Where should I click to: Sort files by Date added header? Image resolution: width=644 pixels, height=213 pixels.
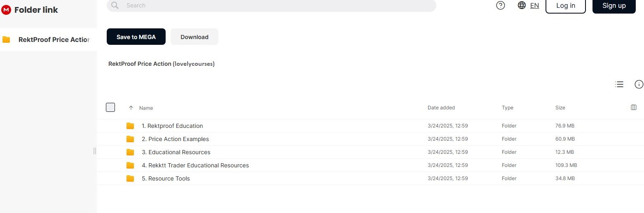point(441,108)
